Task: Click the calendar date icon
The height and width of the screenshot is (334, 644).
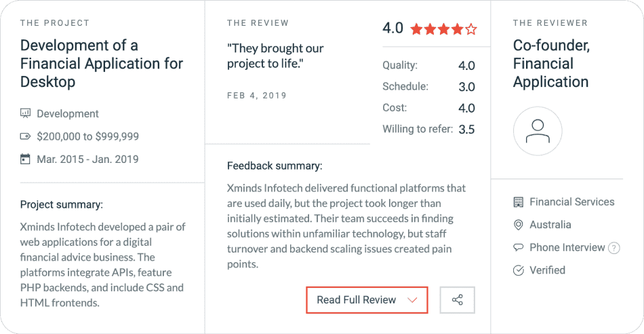Action: pyautogui.click(x=26, y=160)
